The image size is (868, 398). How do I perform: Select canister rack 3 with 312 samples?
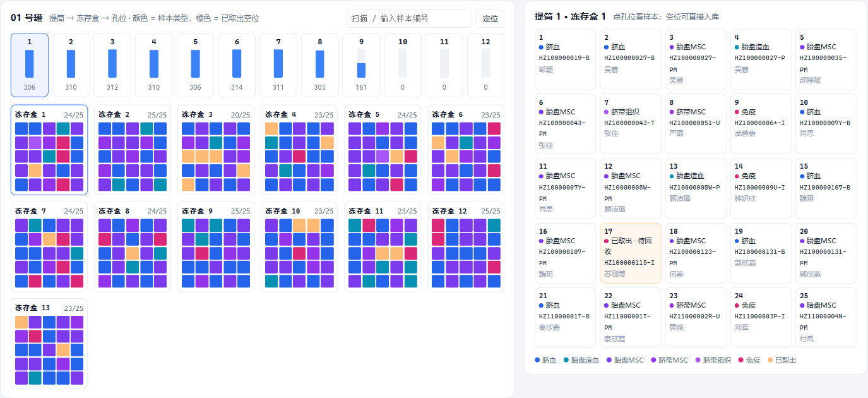click(112, 65)
